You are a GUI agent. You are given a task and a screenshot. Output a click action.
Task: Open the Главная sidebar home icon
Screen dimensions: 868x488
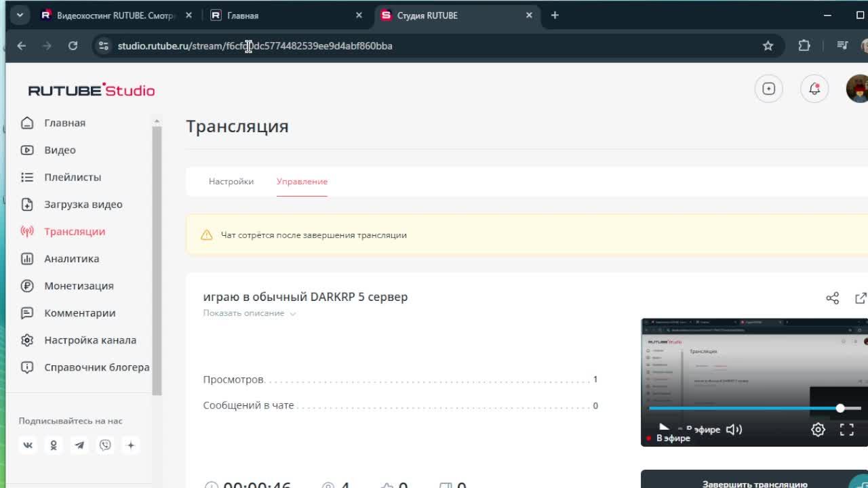[x=27, y=123]
